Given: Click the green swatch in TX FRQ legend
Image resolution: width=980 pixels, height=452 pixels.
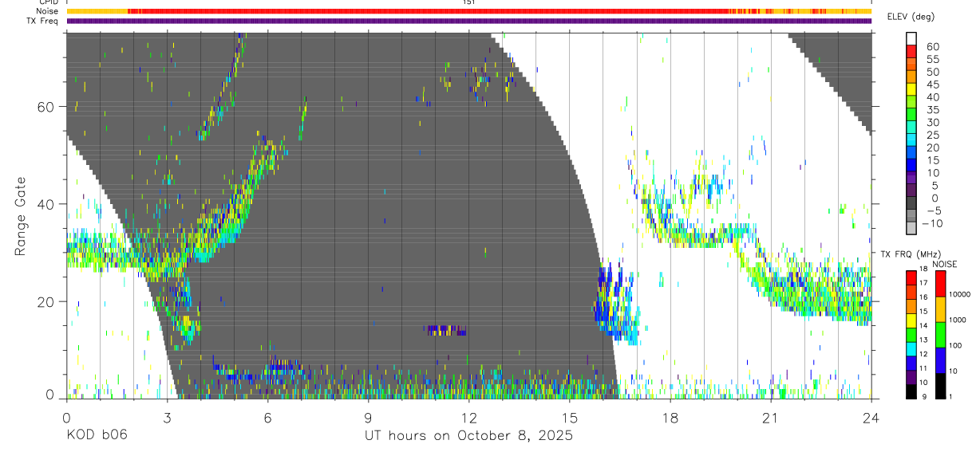Looking at the screenshot, I should tap(911, 335).
